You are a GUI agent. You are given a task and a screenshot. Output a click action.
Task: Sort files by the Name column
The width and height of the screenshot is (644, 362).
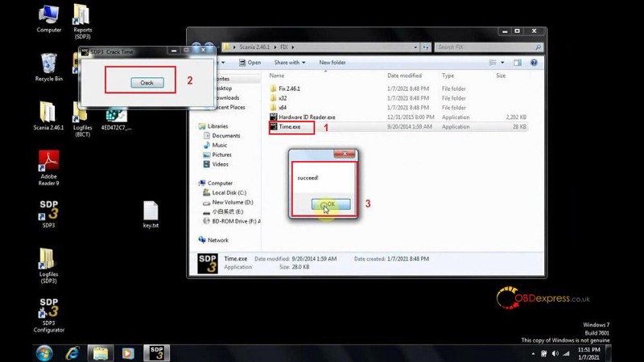point(276,76)
